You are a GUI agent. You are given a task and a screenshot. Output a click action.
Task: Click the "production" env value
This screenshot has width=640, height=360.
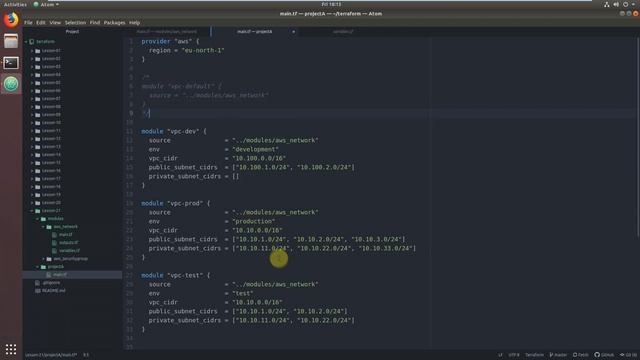[253, 221]
